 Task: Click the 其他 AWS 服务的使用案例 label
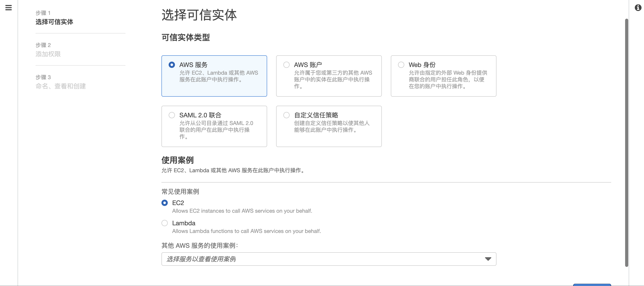click(x=200, y=246)
